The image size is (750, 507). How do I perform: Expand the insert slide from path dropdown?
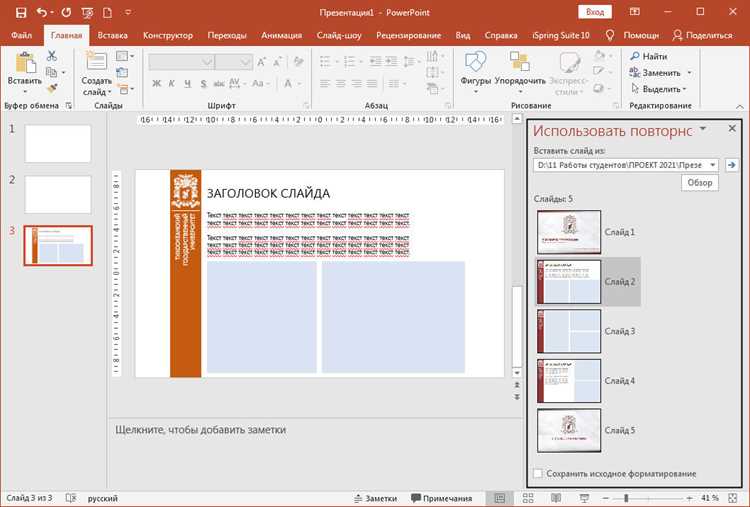coord(713,165)
